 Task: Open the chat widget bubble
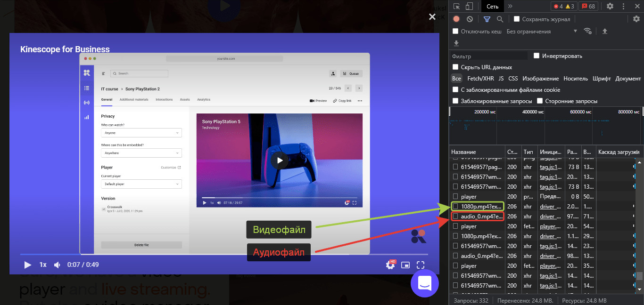coord(425,284)
